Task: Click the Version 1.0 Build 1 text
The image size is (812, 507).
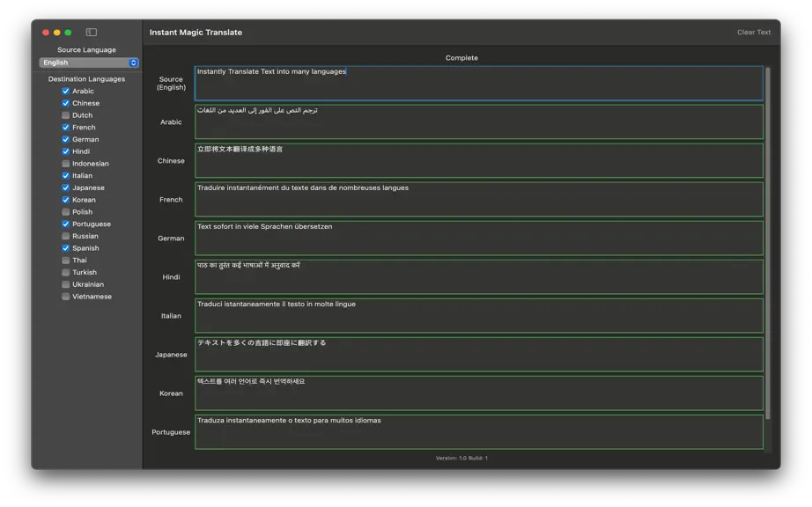Action: coord(461,458)
